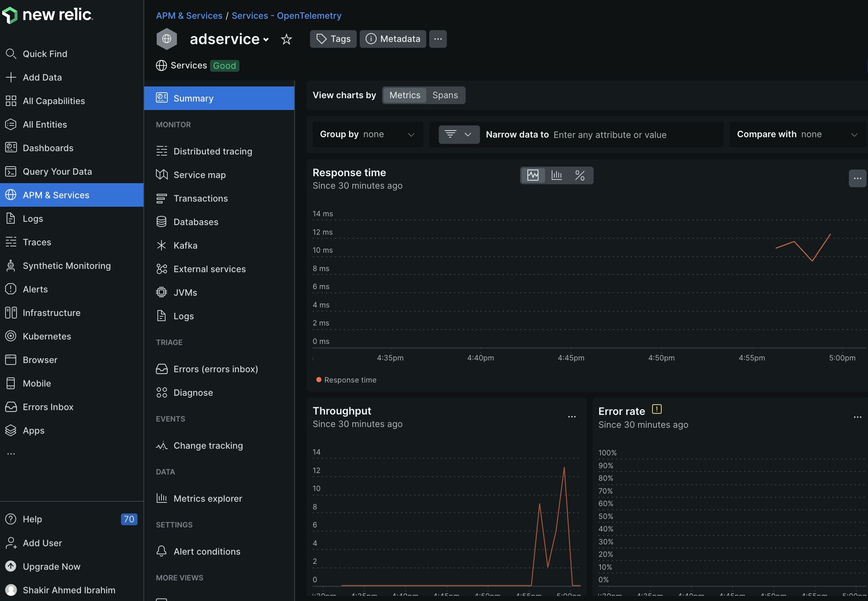
Task: Open Response time chart options menu
Action: 857,178
